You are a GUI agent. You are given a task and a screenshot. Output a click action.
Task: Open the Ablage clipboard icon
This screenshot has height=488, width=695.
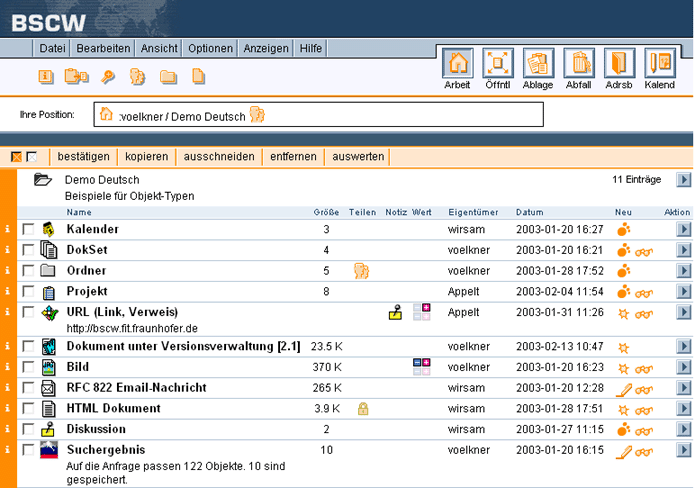538,65
